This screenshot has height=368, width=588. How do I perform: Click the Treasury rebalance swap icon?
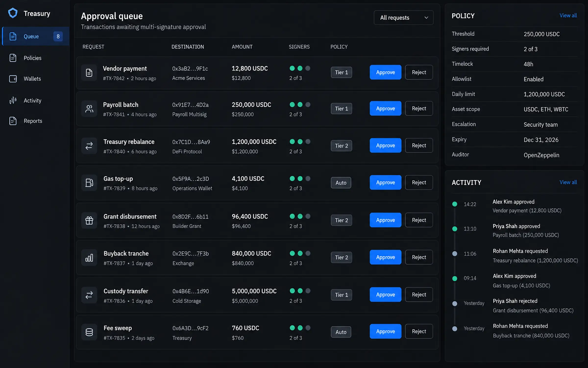pos(89,146)
